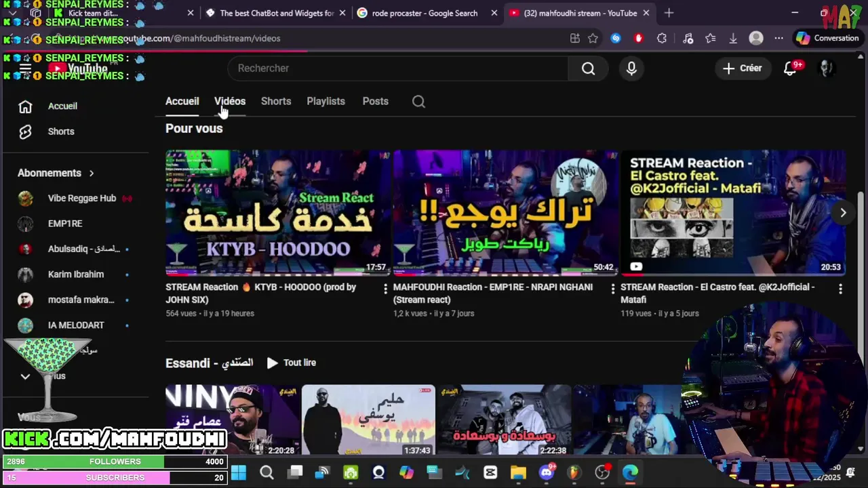
Task: Open the File Explorer folder icon on the taskbar
Action: click(518, 472)
